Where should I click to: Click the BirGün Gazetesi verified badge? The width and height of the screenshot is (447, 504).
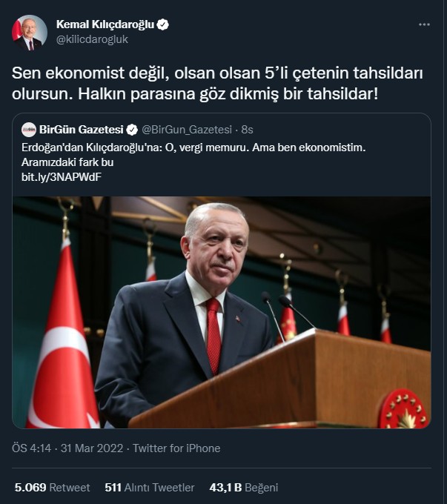click(x=132, y=130)
